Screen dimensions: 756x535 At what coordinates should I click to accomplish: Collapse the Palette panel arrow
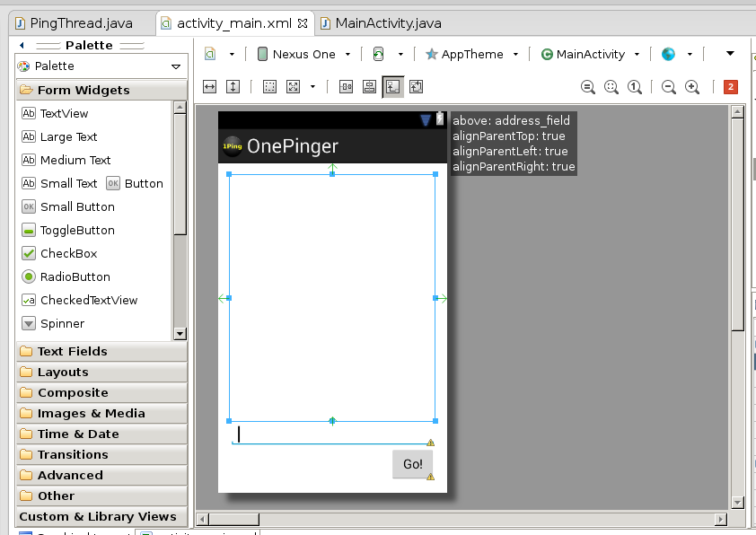[22, 45]
